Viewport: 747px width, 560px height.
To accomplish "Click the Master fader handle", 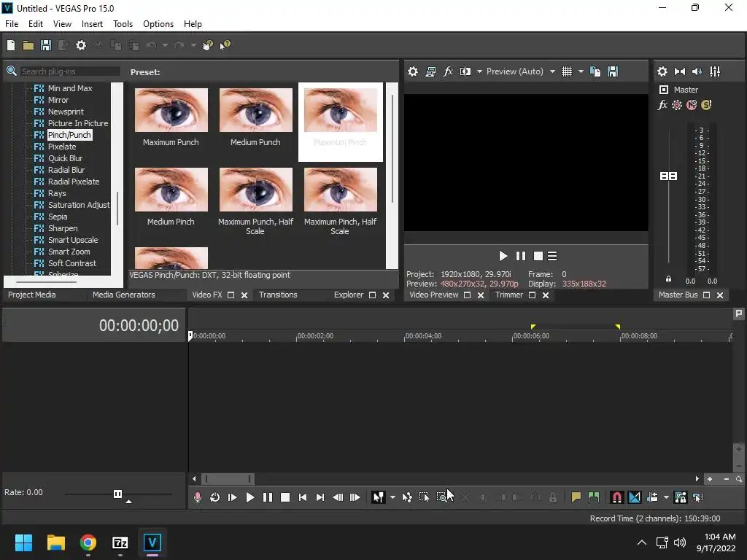I will tap(668, 176).
